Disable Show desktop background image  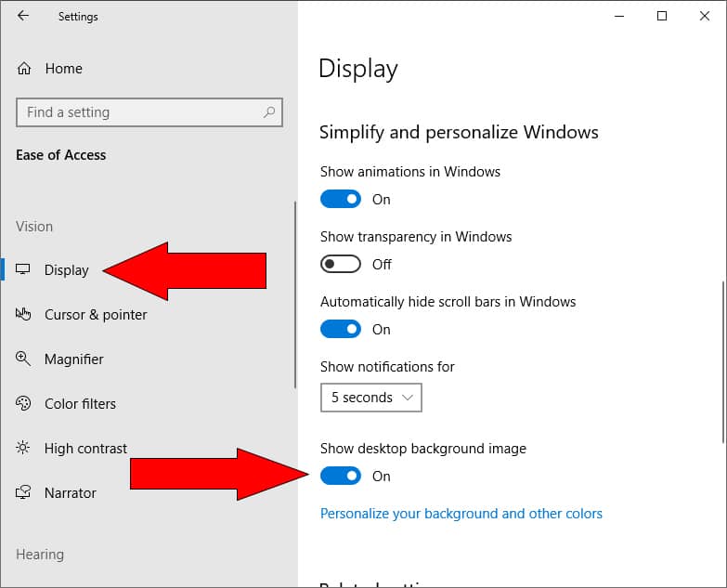pos(341,476)
